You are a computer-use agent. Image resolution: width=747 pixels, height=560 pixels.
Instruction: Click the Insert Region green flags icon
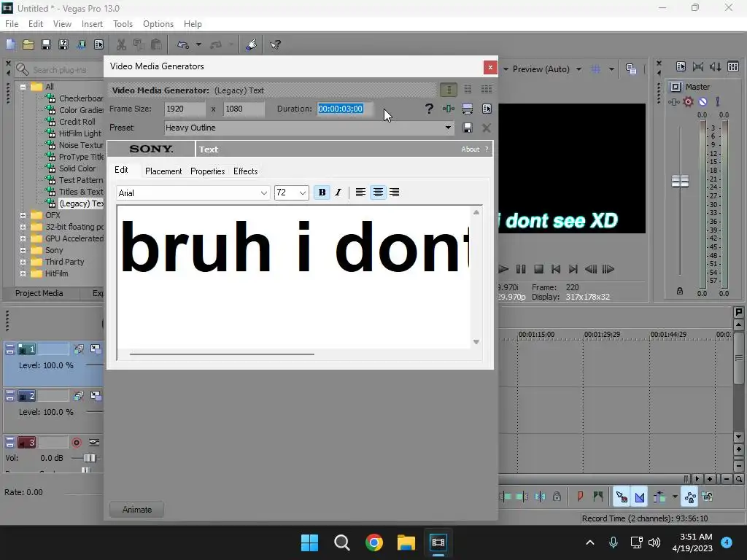click(598, 497)
